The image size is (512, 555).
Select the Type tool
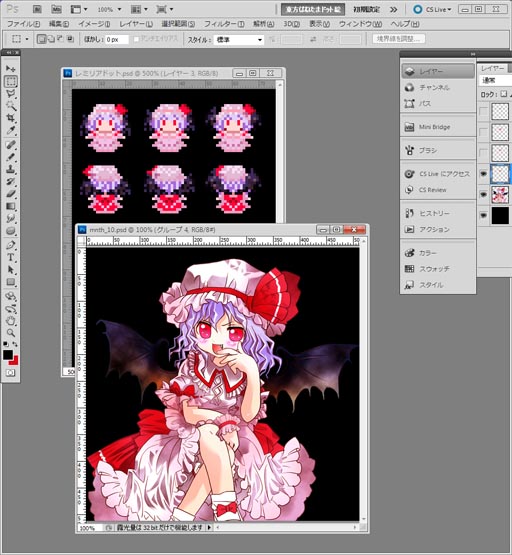tap(11, 257)
